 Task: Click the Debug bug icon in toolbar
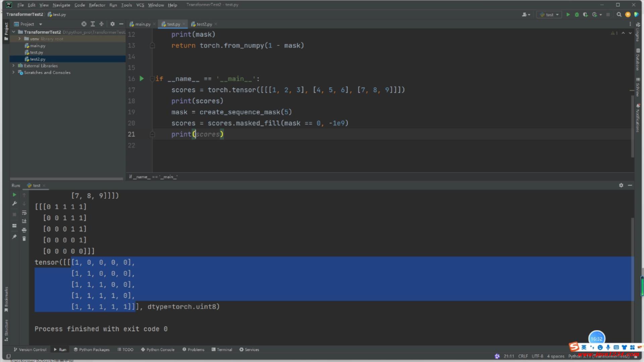[x=577, y=15]
